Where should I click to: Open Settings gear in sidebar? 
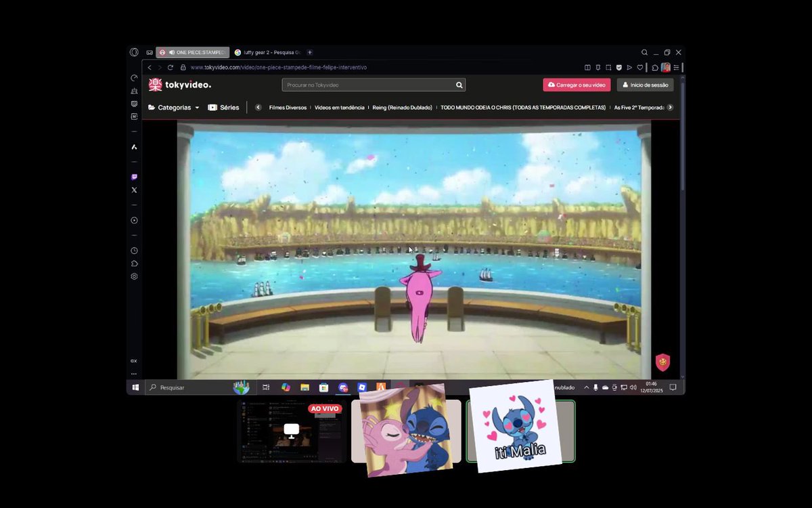134,276
